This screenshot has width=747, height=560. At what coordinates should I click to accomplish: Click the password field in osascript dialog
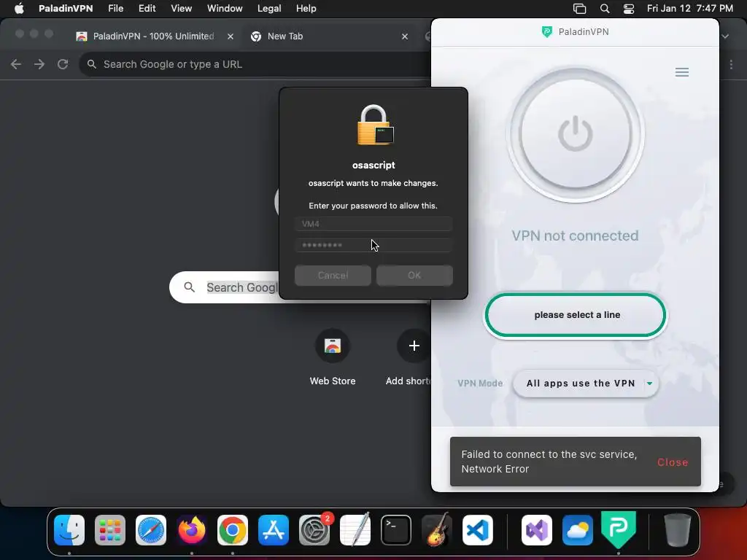(x=373, y=245)
